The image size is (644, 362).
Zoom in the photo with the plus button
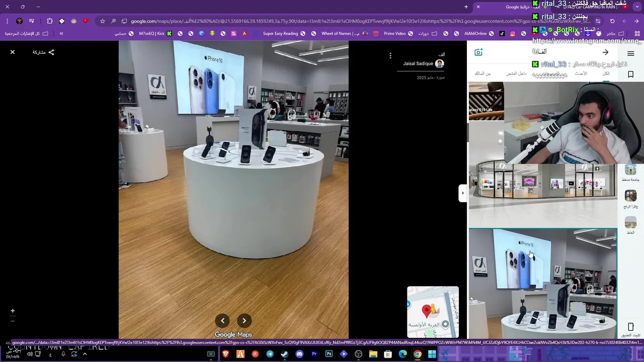click(x=13, y=311)
